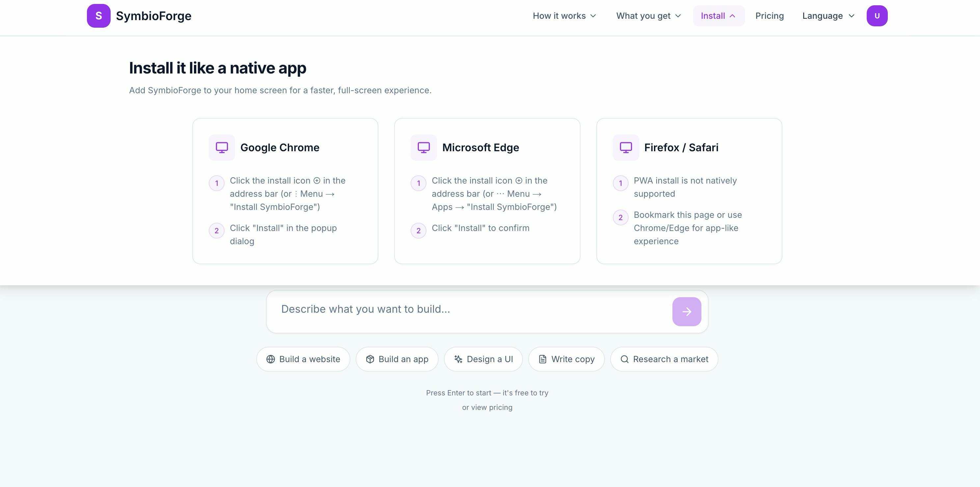
Task: Click 'Bookmark this page or use Chrome/Edge' step
Action: [x=688, y=228]
